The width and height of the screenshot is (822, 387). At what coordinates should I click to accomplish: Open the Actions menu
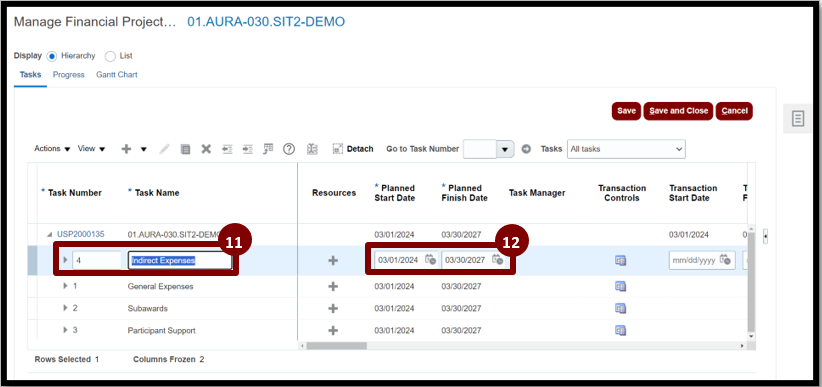click(52, 149)
